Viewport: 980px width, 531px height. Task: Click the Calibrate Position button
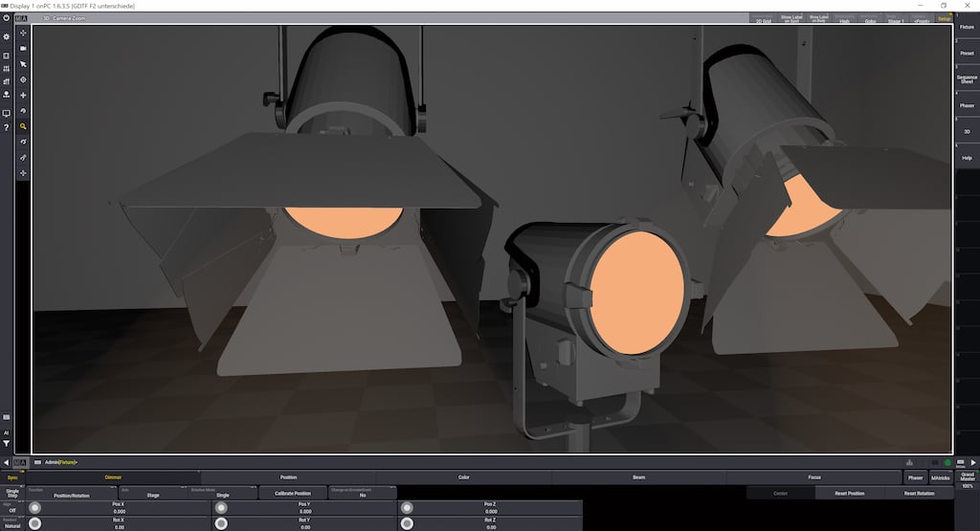tap(292, 494)
